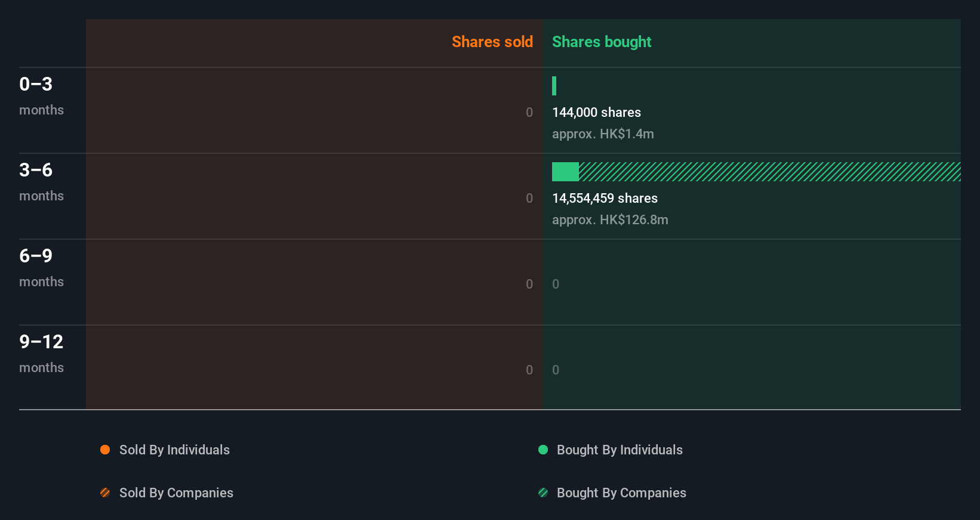Select the Sold By Individuals legend label
The width and height of the screenshot is (980, 520).
click(x=174, y=450)
